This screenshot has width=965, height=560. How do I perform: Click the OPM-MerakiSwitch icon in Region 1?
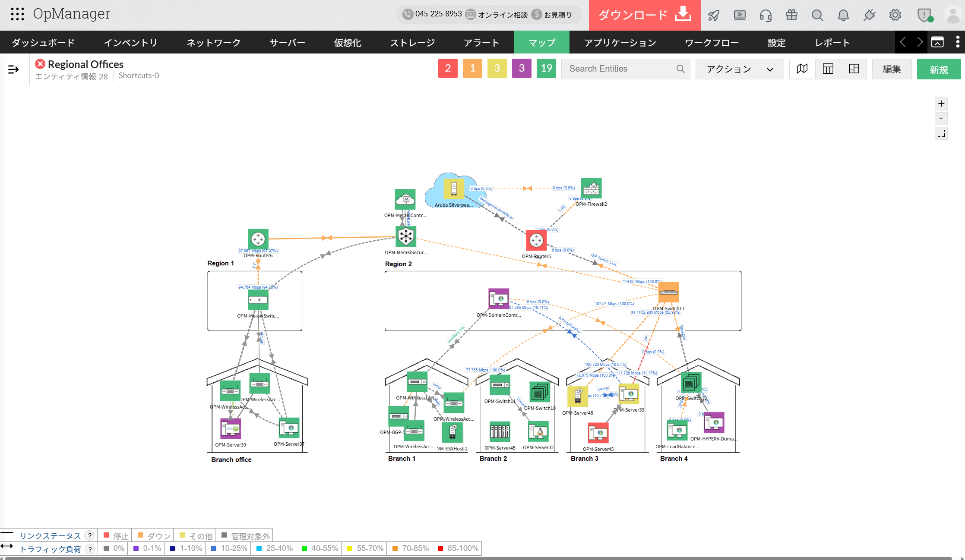(258, 300)
